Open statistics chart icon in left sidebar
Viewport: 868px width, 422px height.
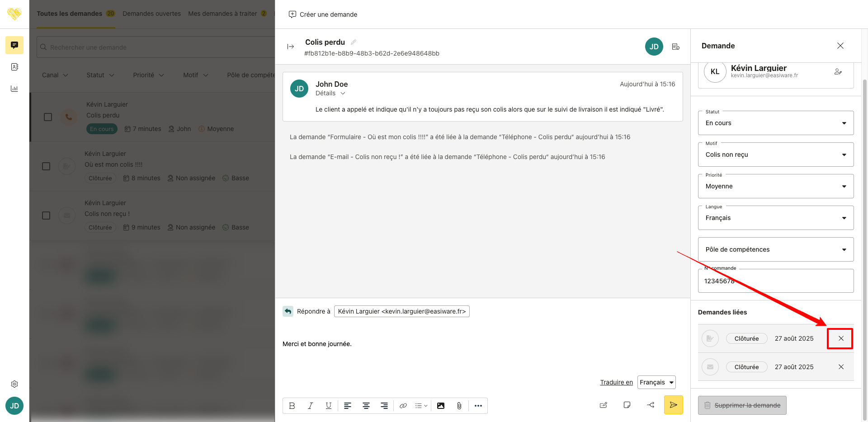(14, 89)
